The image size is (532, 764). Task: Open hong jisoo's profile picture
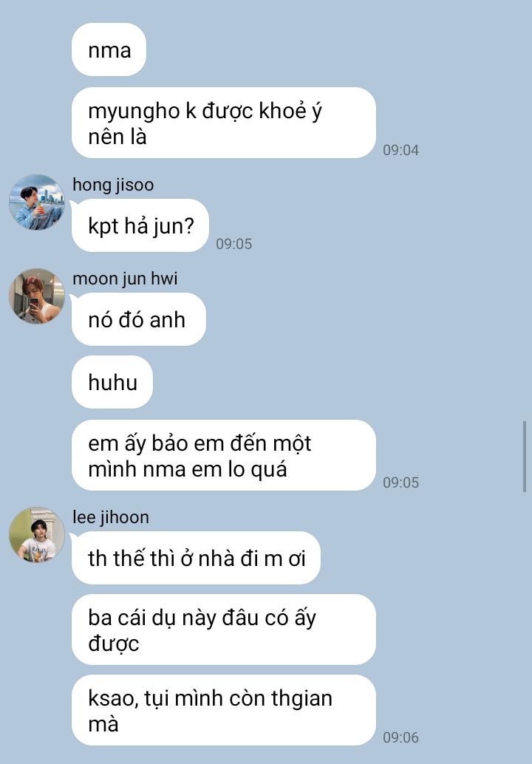[x=36, y=202]
